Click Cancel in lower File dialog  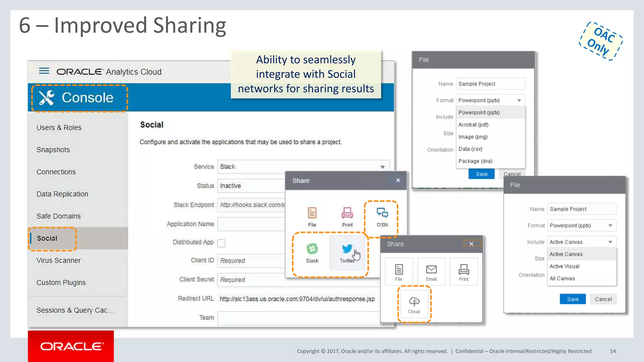[603, 299]
